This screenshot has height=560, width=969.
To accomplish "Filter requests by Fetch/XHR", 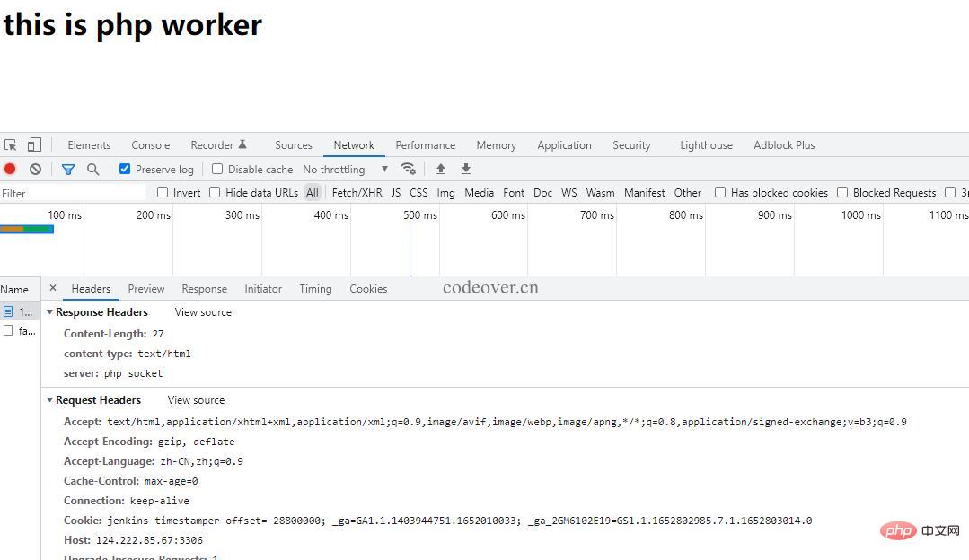I will 357,193.
